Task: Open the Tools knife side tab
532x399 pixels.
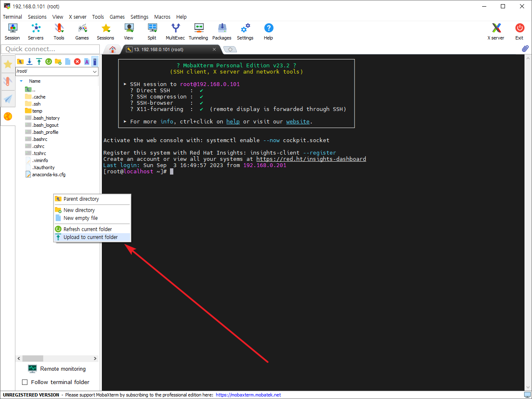Action: pos(8,81)
